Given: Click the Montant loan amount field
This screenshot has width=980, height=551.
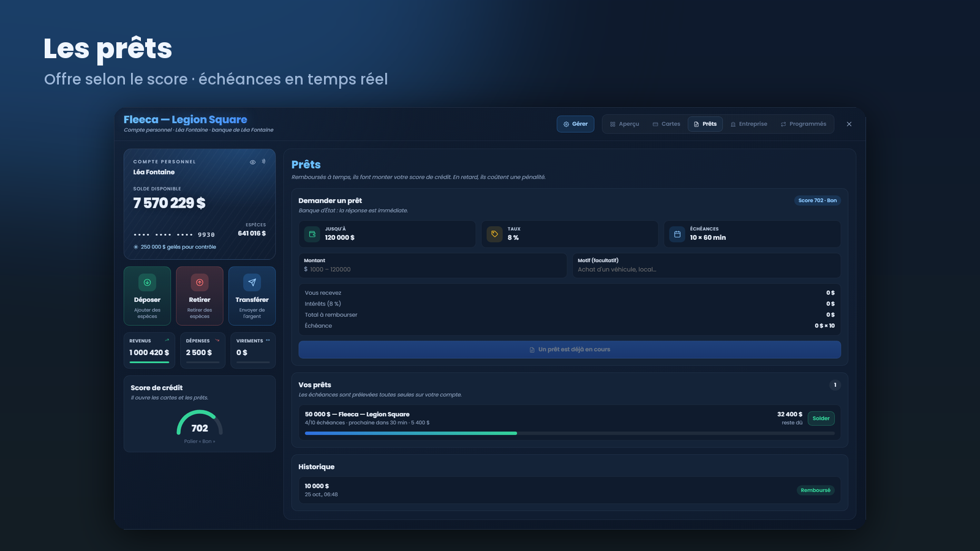Looking at the screenshot, I should [432, 265].
